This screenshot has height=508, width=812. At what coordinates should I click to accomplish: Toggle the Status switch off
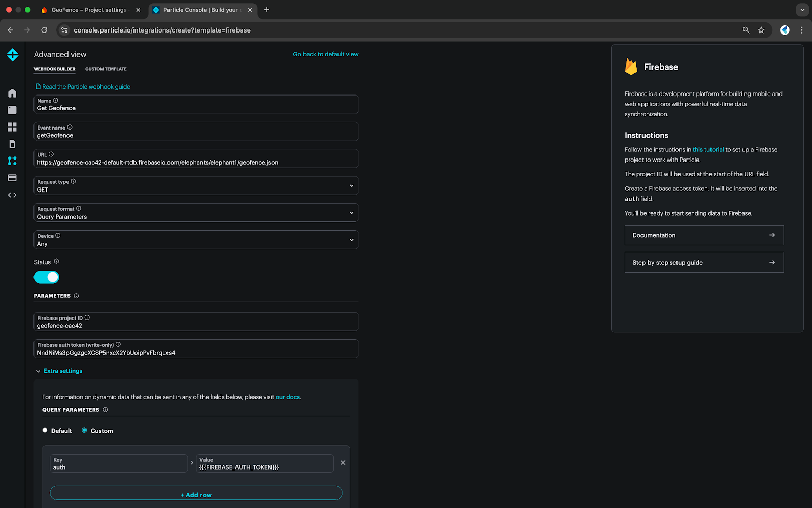click(x=47, y=277)
